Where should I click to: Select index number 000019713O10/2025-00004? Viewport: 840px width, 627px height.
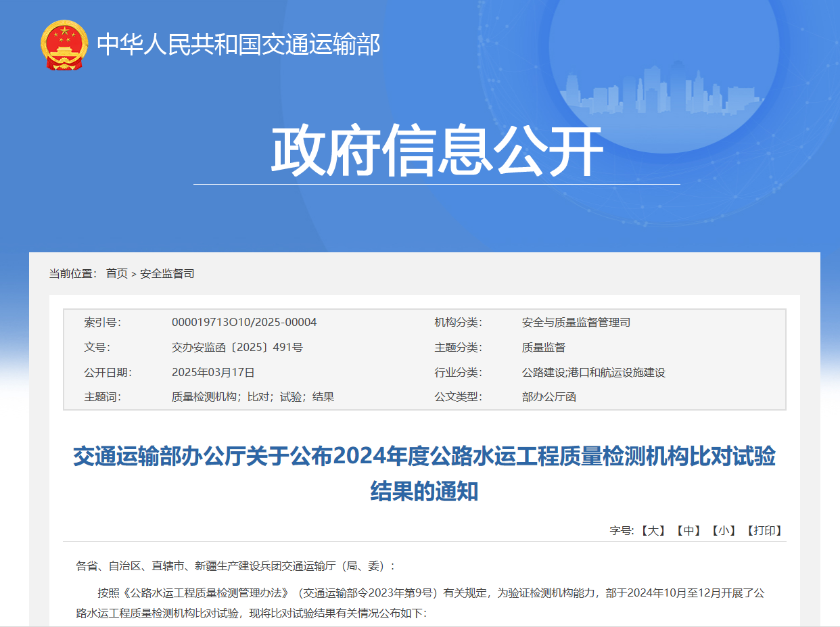(244, 322)
